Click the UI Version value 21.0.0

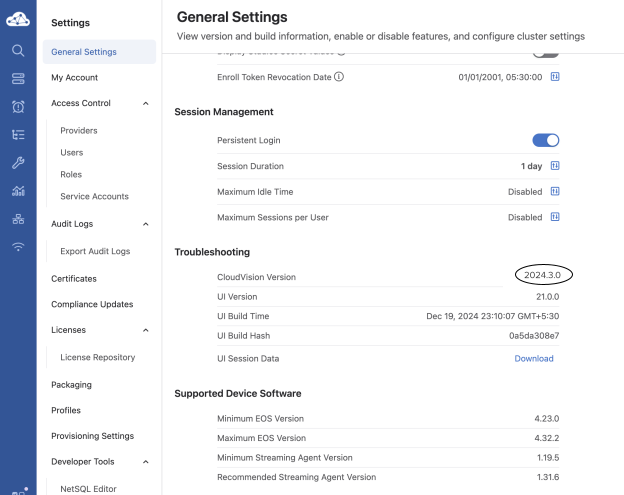pos(547,296)
